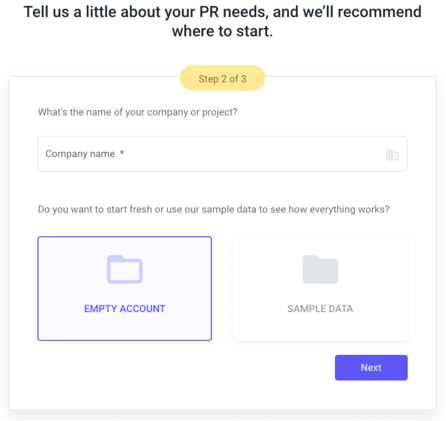Click the 'where to start.' heading line
This screenshot has height=421, width=446.
[222, 31]
